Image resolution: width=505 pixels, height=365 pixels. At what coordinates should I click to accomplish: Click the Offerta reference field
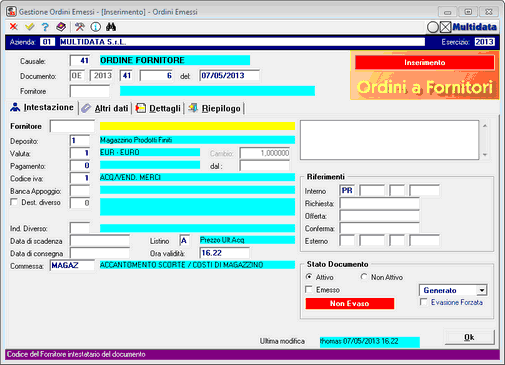[x=379, y=216]
